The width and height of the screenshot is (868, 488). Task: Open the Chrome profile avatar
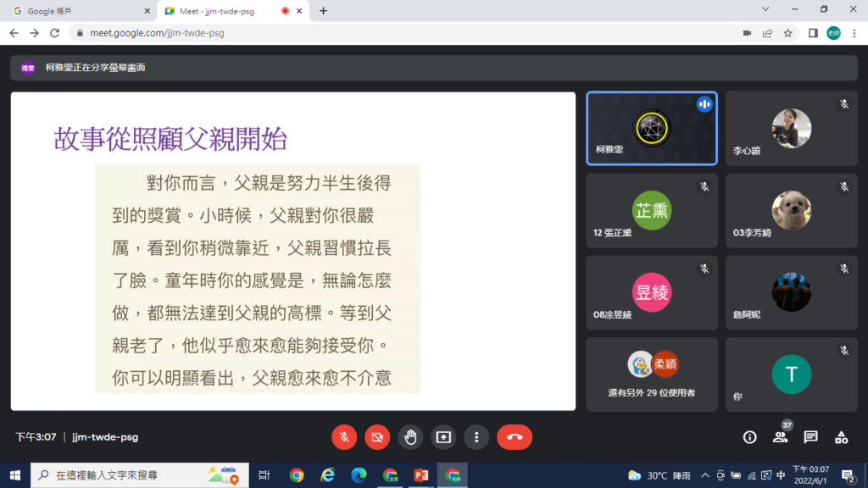834,33
